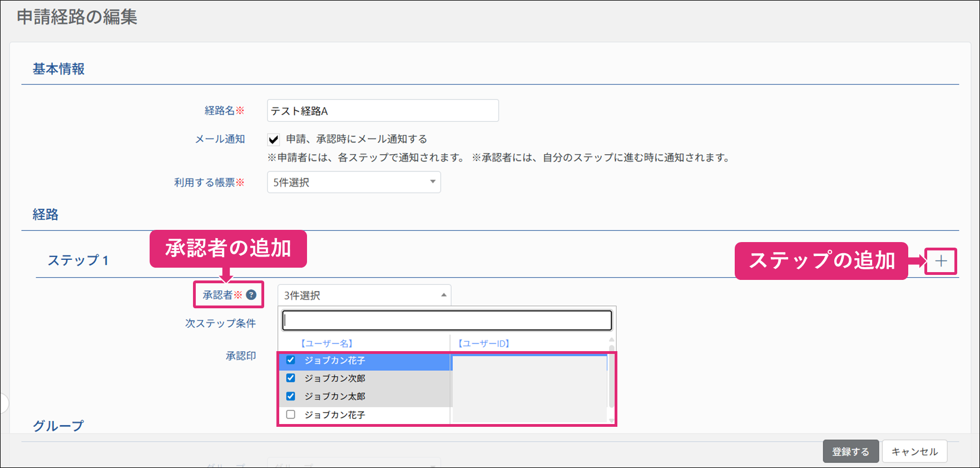Uncheck the ジョブカン太郎 checkbox

point(290,396)
